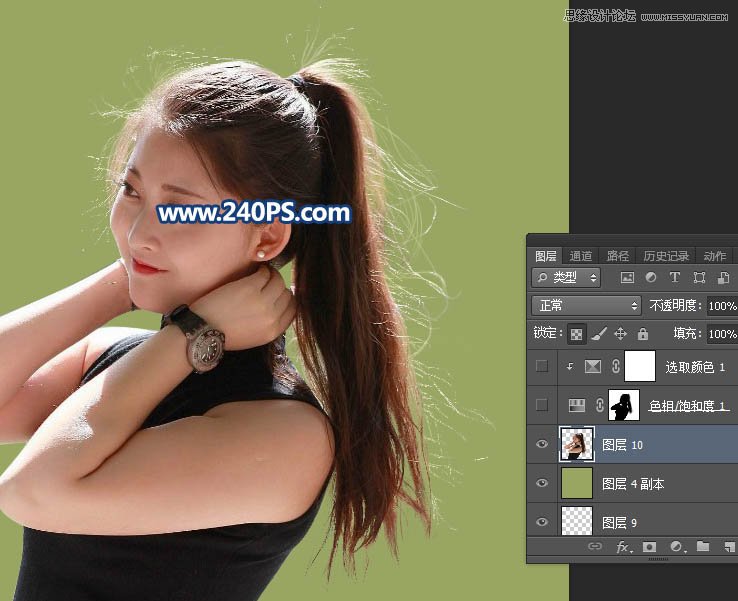Create a new layer icon

(x=729, y=546)
